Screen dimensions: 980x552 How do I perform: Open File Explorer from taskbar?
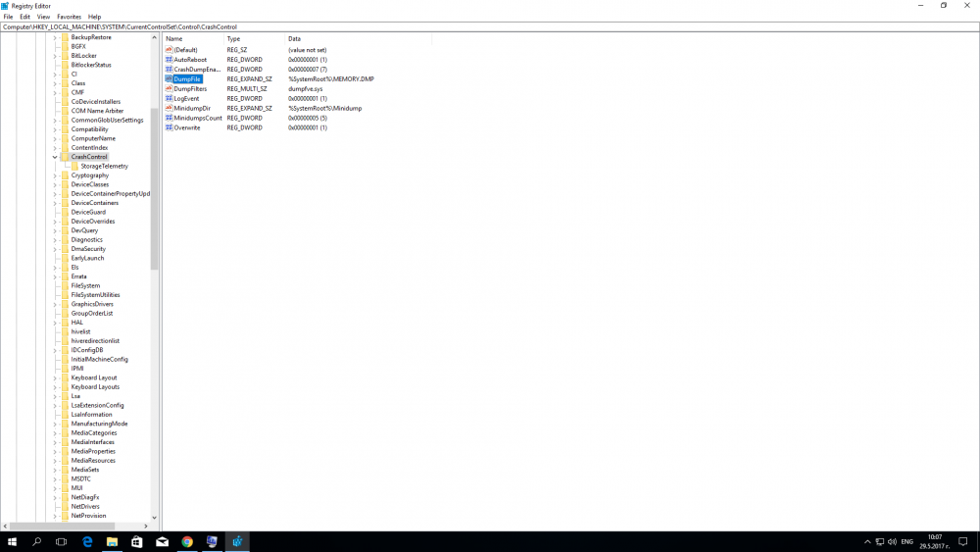pyautogui.click(x=112, y=542)
